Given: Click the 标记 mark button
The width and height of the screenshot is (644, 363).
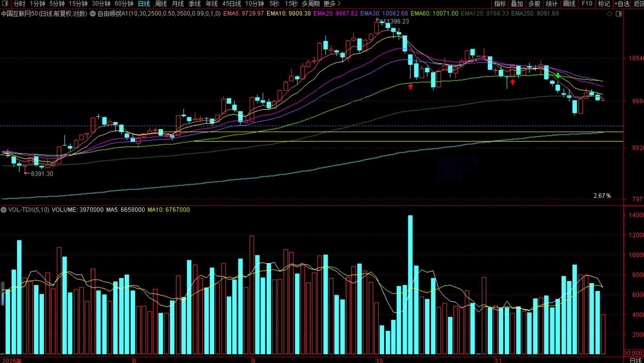Looking at the screenshot, I should click(x=604, y=4).
